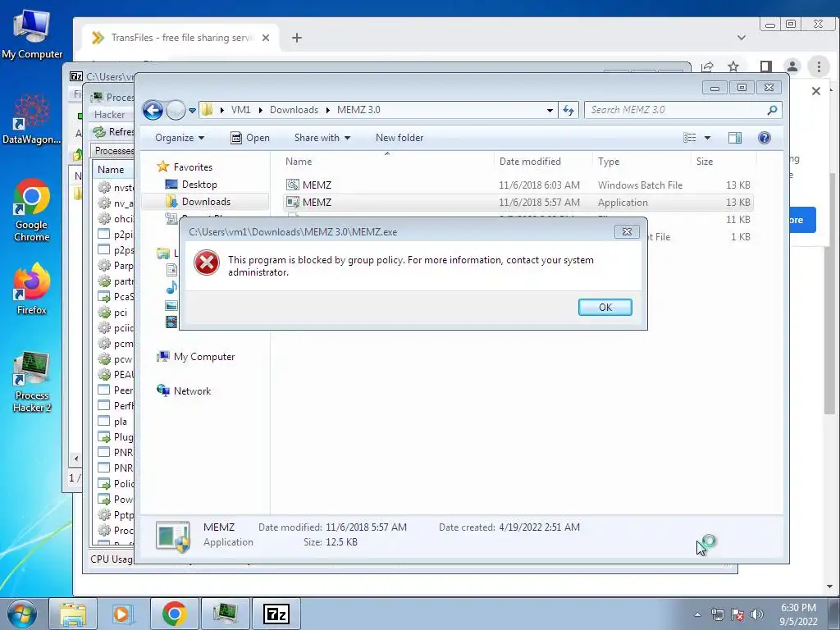The height and width of the screenshot is (630, 840).
Task: Open My Computer desktop icon
Action: click(x=32, y=34)
